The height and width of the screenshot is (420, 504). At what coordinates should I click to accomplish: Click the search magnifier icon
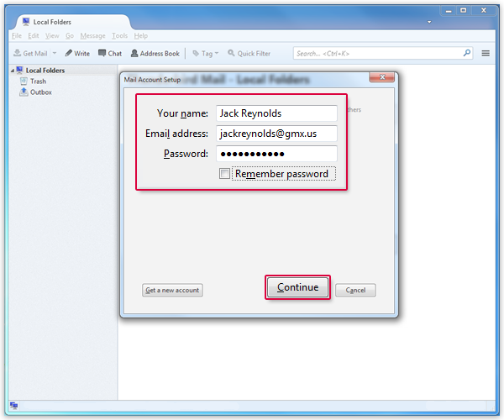[x=467, y=53]
